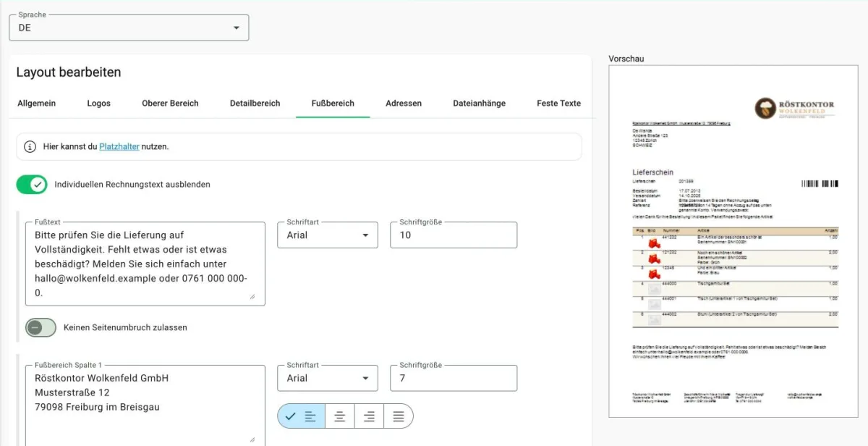Screen dimensions: 868x446
Task: Open Schriftart dropdown for Fußtext
Action: pyautogui.click(x=328, y=235)
